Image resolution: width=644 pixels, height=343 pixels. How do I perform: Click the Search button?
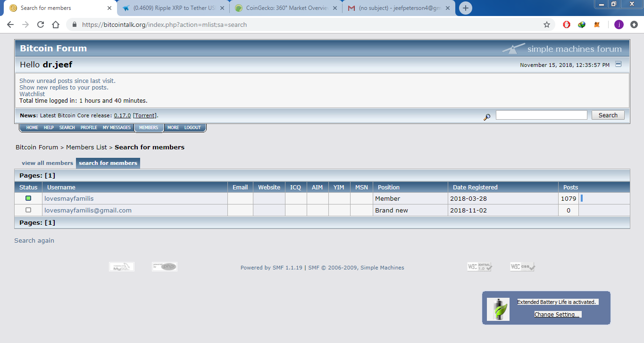(x=608, y=115)
